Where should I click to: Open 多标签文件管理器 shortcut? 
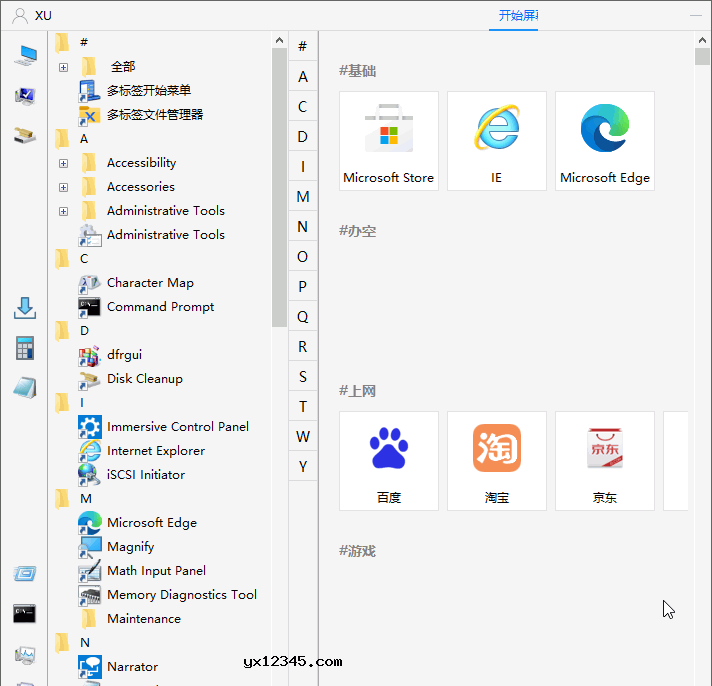click(141, 115)
